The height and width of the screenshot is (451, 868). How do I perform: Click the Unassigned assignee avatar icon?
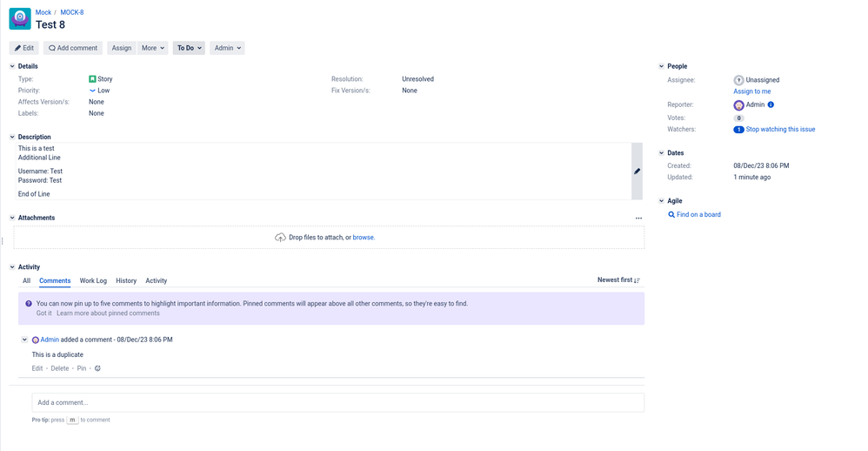pyautogui.click(x=738, y=80)
